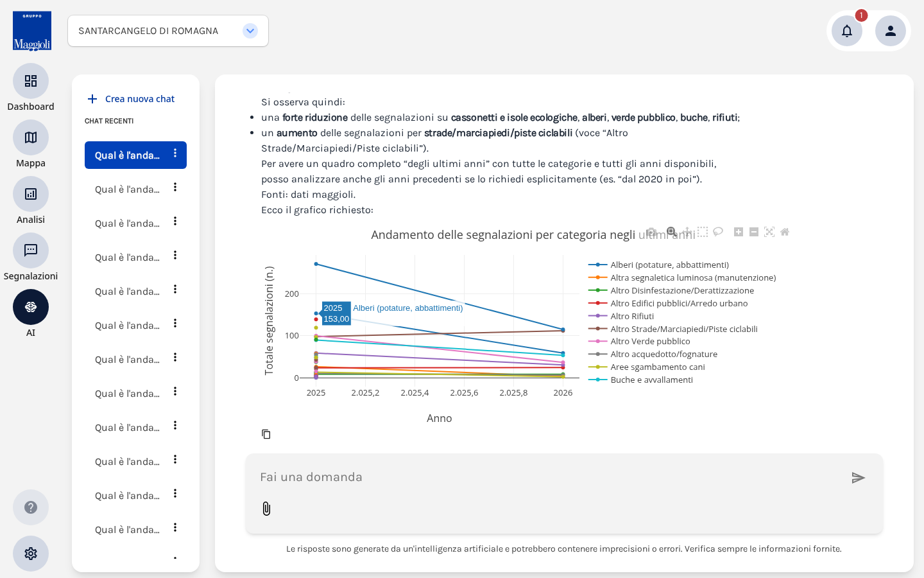Reset chart axes with home icon
The image size is (924, 578).
click(785, 232)
